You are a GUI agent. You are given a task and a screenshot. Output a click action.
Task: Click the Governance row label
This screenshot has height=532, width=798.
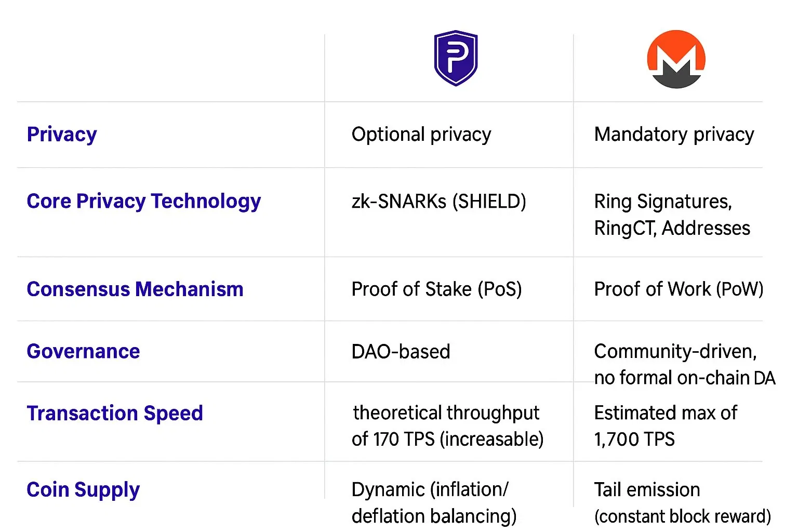coord(83,352)
